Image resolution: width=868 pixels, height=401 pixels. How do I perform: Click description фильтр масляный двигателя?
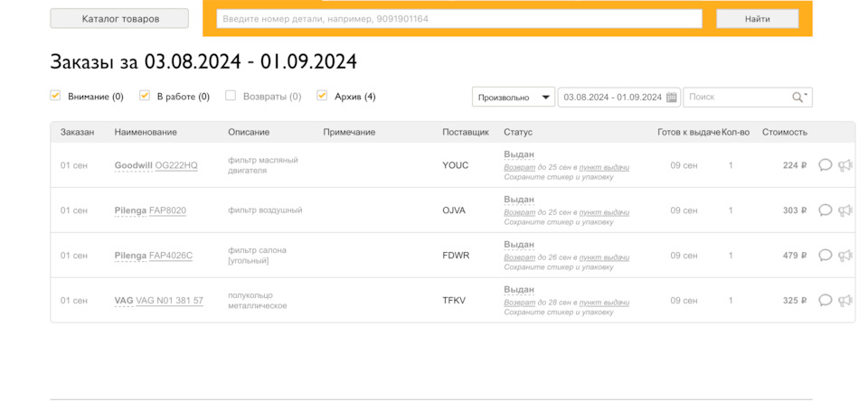263,165
